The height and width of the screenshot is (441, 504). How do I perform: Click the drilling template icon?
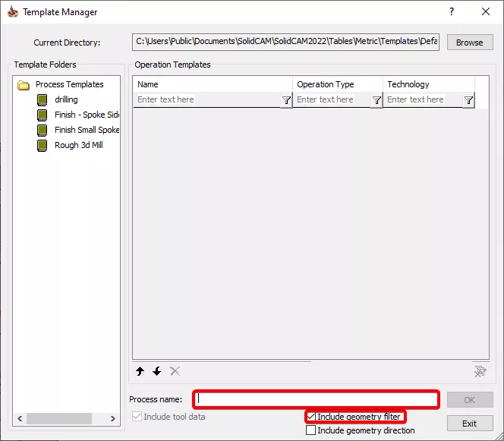43,99
